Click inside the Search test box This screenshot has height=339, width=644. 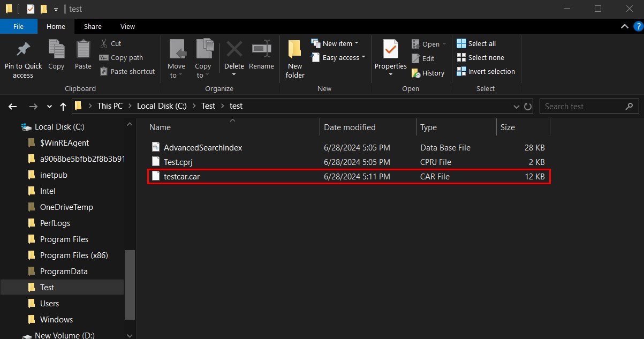click(584, 106)
